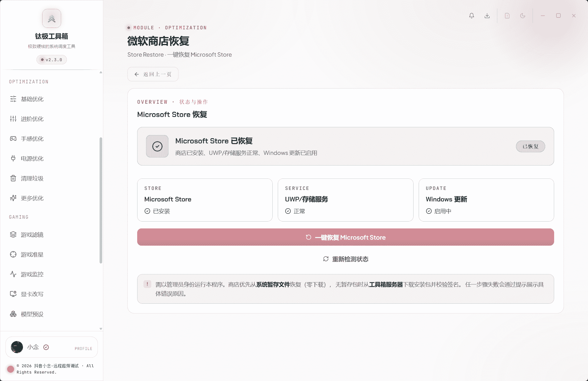Click the Windows 更新 status card
This screenshot has height=381, width=588.
[x=486, y=200]
